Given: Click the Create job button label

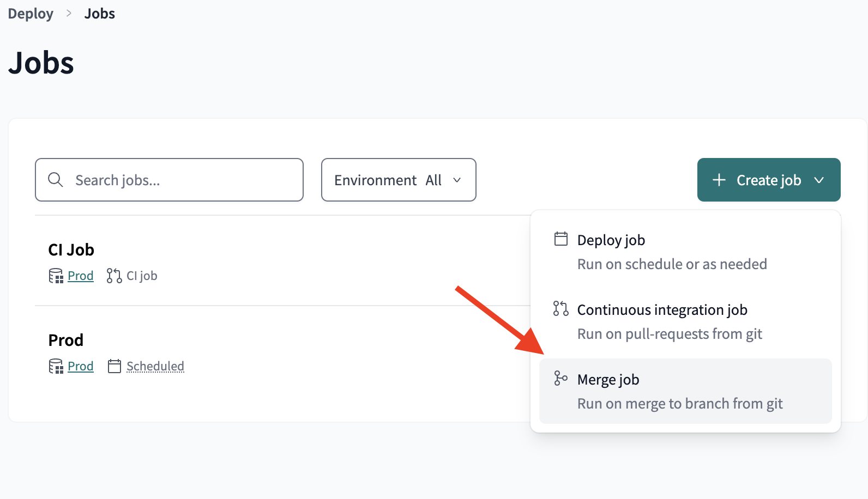Looking at the screenshot, I should [769, 180].
